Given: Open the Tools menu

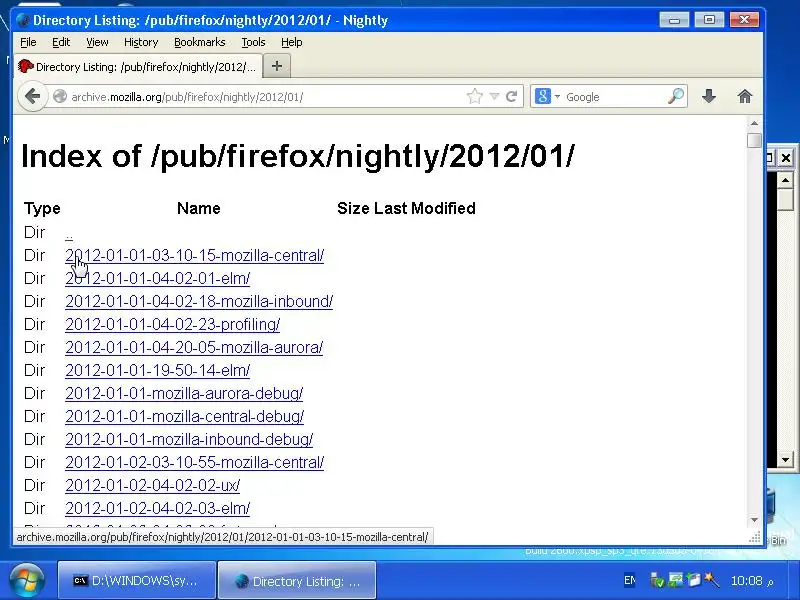Looking at the screenshot, I should click(253, 42).
